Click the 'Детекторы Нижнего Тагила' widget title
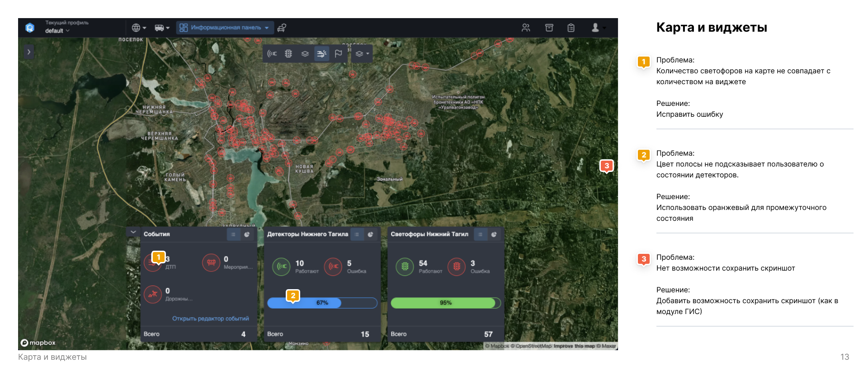This screenshot has height=381, width=868. tap(307, 234)
